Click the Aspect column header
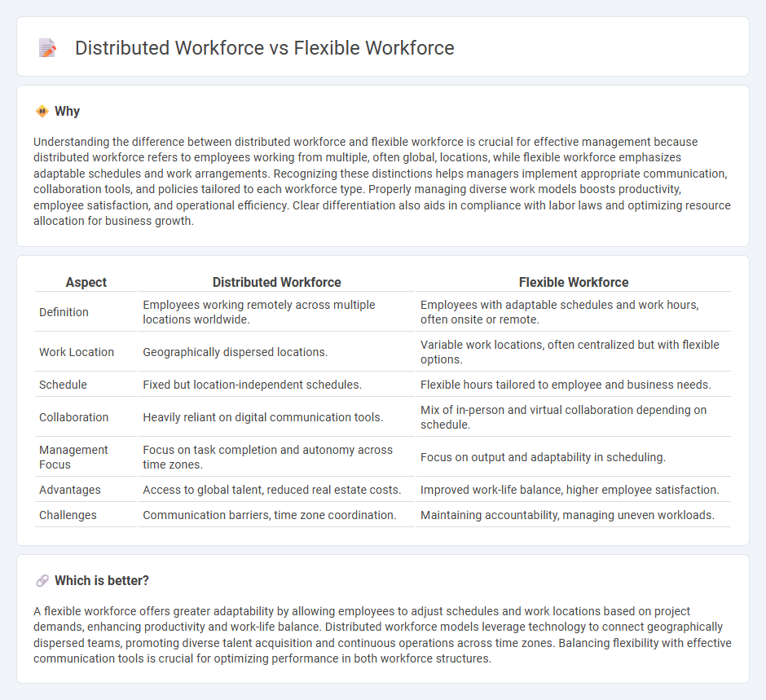The height and width of the screenshot is (700, 766). (x=86, y=282)
